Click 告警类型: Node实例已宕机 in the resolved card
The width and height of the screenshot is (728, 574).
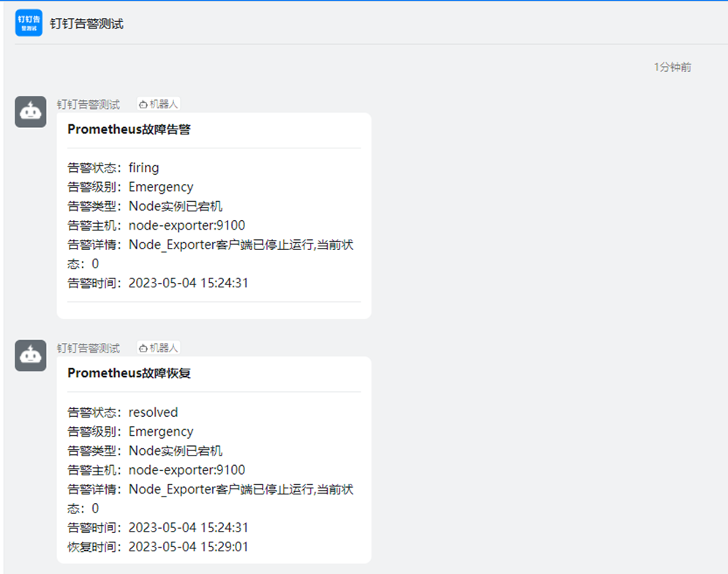(145, 450)
